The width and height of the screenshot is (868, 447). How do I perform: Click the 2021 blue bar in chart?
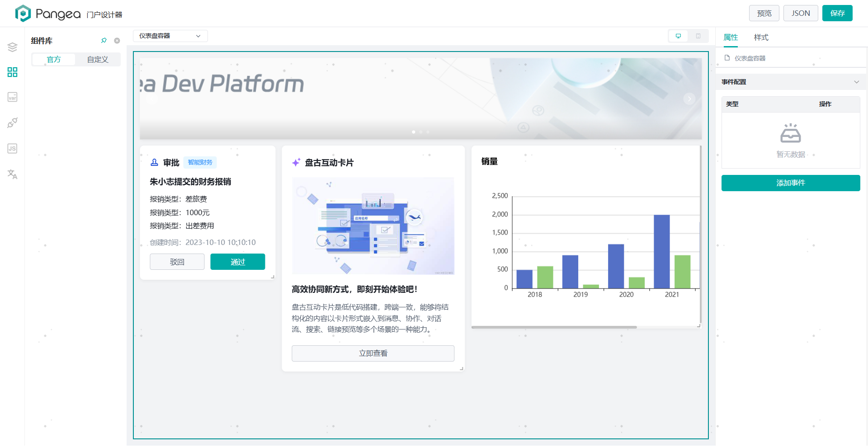click(x=661, y=251)
